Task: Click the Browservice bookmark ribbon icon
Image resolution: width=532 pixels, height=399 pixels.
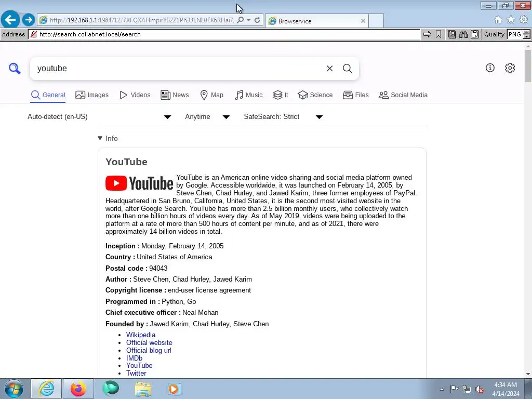Action: [x=438, y=34]
